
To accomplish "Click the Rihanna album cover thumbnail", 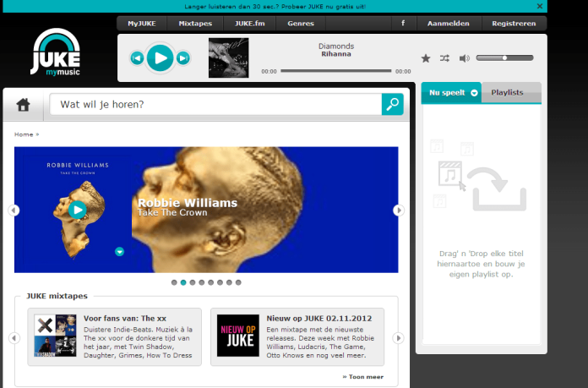I will pyautogui.click(x=228, y=57).
